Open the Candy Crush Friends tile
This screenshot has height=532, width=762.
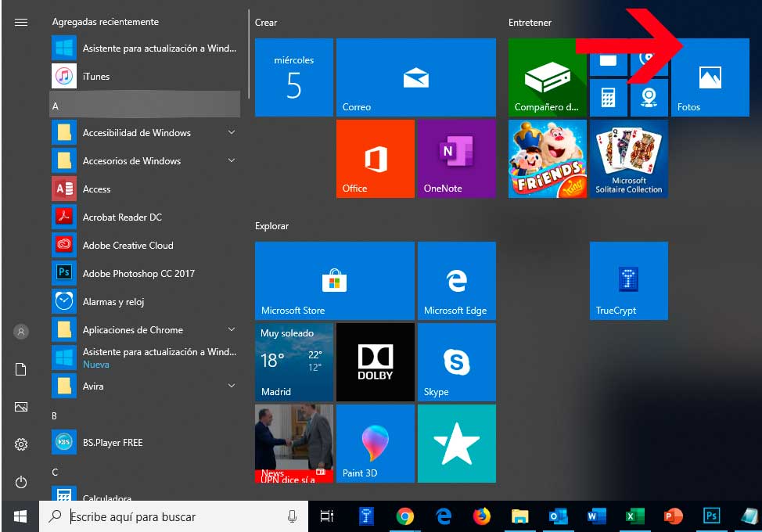547,159
